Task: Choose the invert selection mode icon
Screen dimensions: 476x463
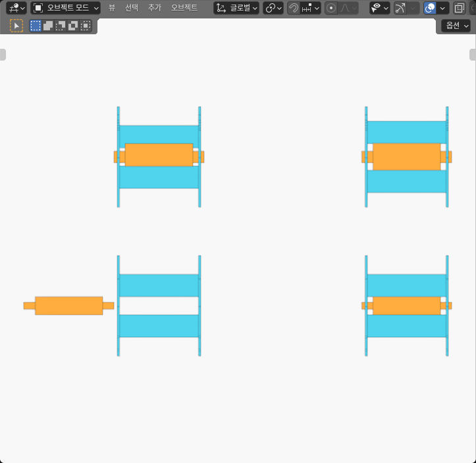Action: pos(73,26)
